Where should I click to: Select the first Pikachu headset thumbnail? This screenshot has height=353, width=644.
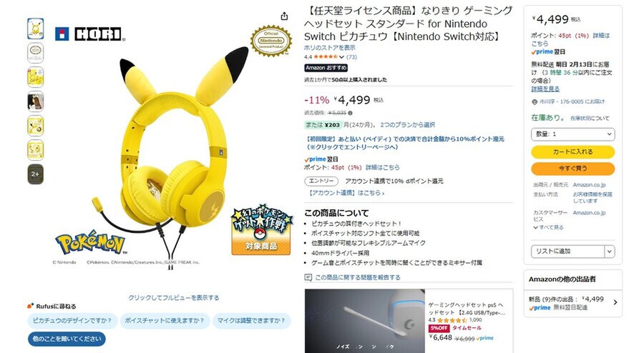[x=35, y=29]
